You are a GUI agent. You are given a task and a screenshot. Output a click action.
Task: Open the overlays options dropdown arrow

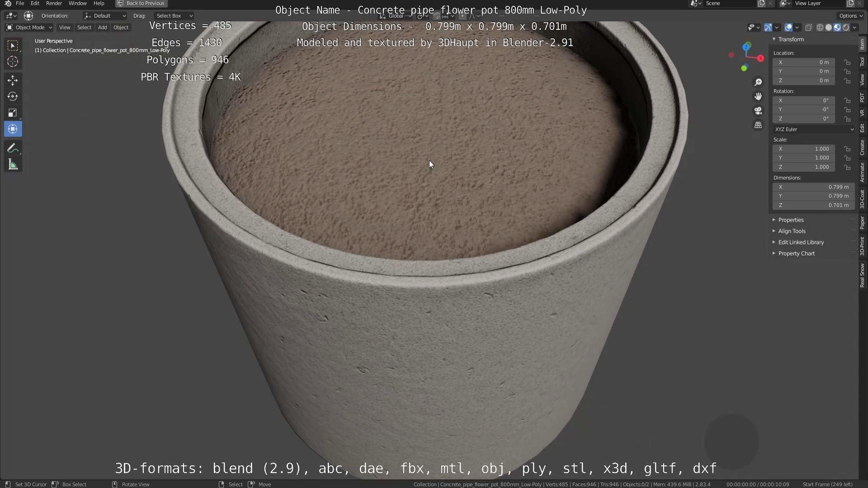point(797,28)
